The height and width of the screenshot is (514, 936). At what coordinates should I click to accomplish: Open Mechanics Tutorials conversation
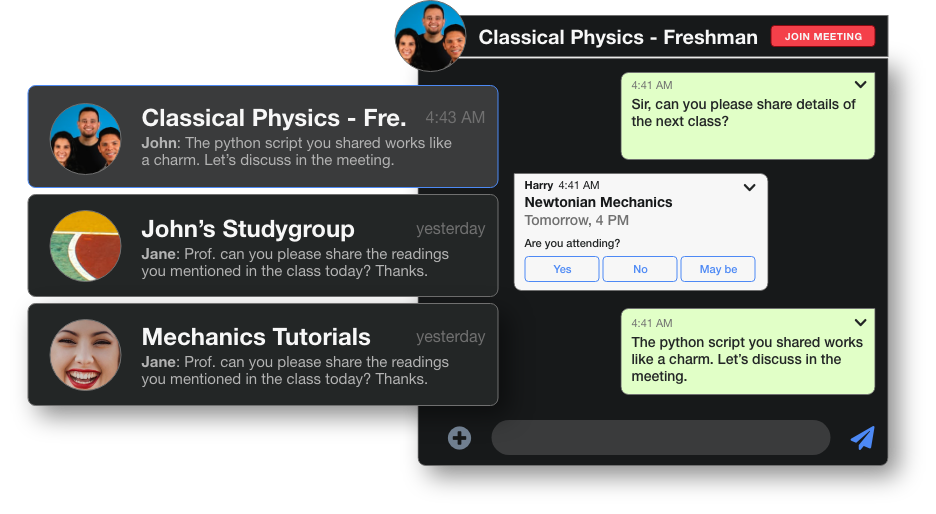click(263, 355)
